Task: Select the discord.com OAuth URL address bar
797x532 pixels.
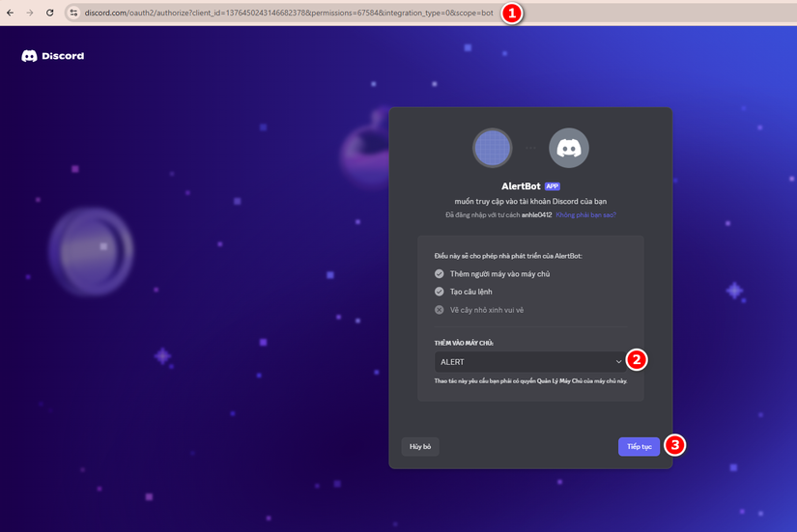Action: (x=289, y=13)
